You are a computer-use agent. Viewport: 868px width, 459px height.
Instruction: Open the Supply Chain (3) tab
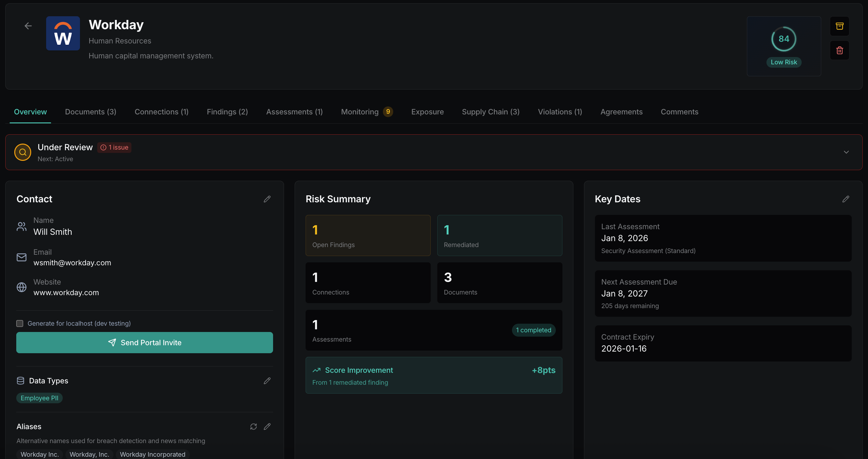pyautogui.click(x=491, y=112)
